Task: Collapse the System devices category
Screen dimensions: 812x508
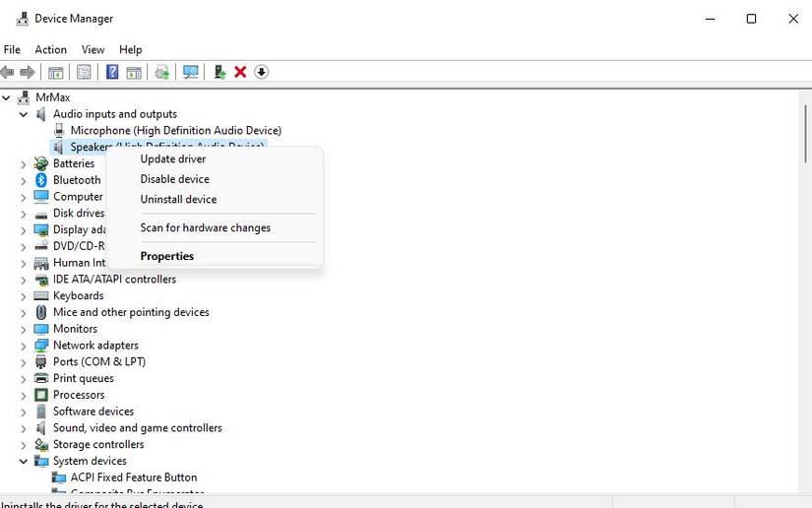Action: (24, 461)
